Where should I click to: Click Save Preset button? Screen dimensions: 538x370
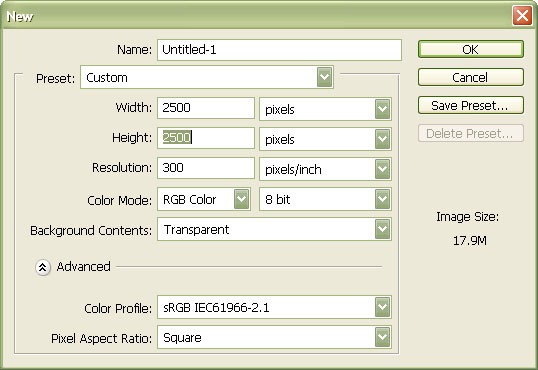click(x=471, y=105)
